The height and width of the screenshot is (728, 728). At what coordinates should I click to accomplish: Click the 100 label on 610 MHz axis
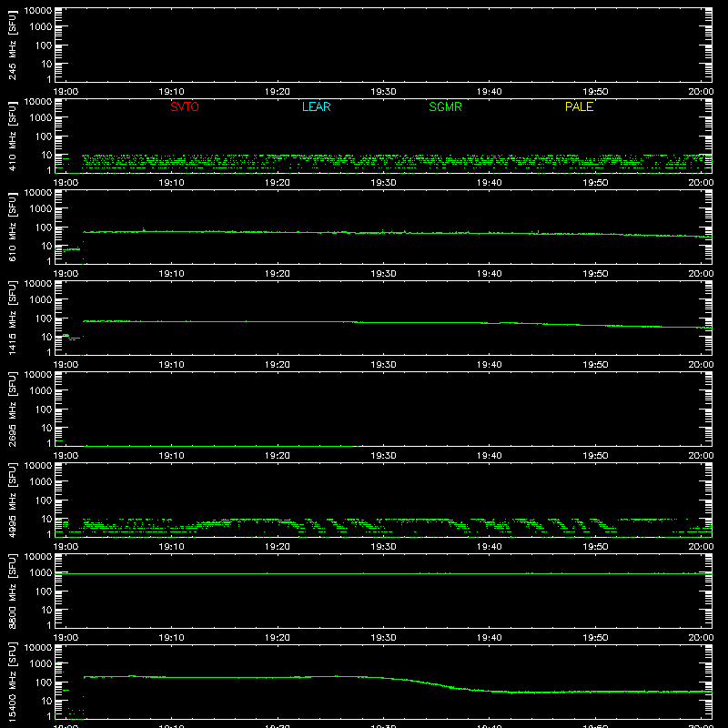44,227
